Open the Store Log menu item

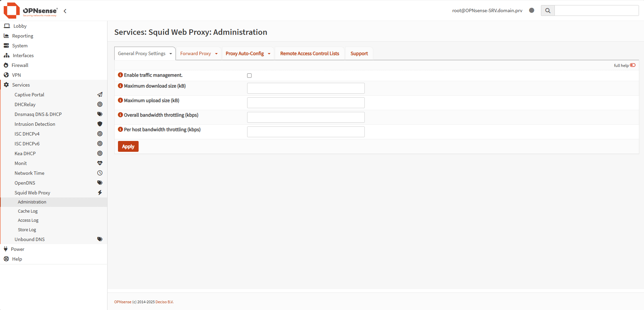27,230
